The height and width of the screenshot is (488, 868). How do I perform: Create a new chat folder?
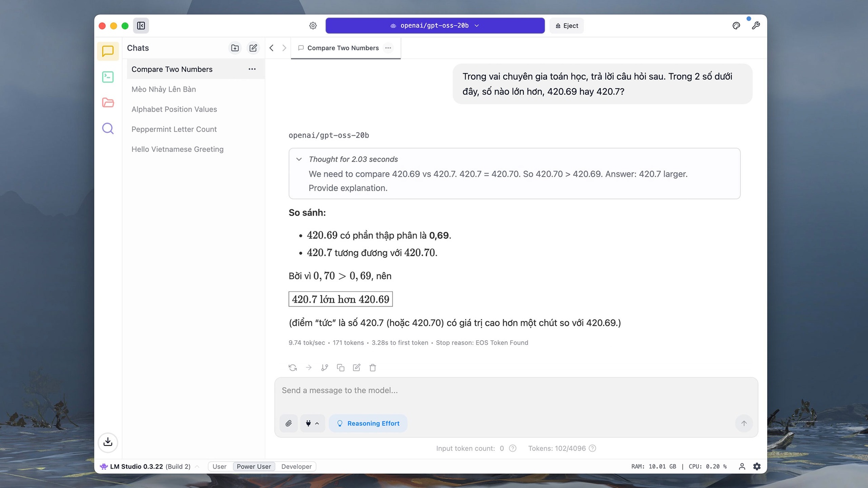point(235,48)
